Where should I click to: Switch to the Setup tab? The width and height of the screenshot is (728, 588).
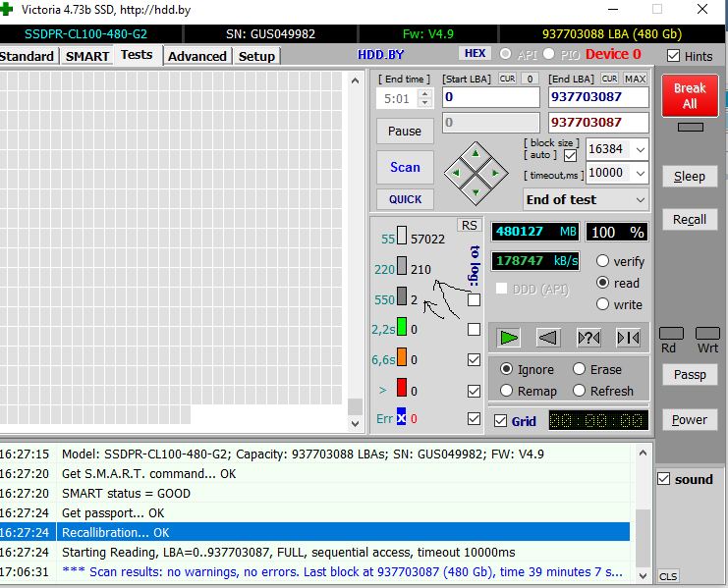[x=256, y=56]
